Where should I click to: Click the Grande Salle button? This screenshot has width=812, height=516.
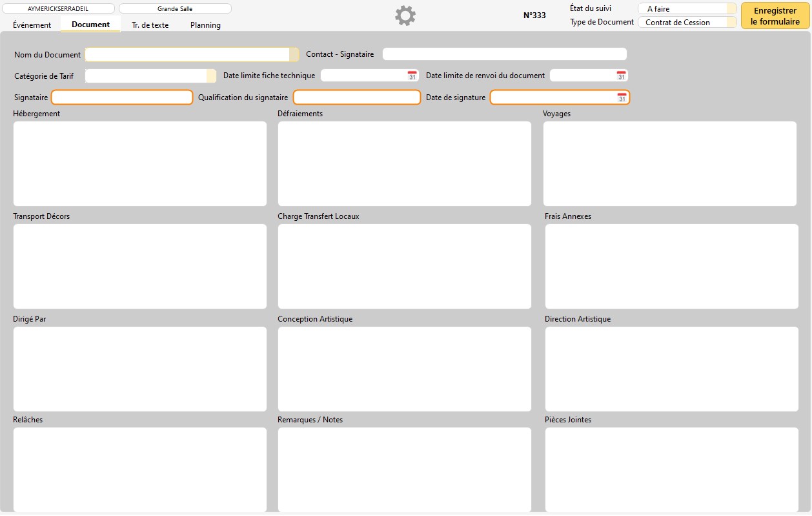click(175, 9)
